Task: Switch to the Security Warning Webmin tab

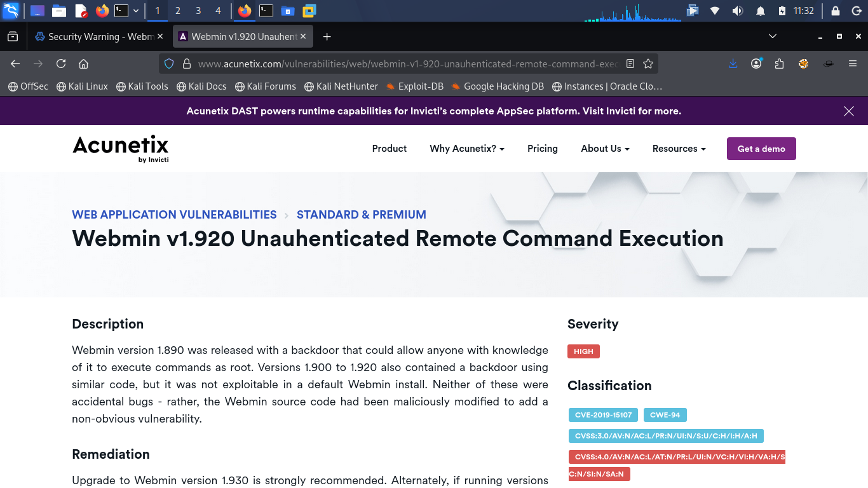Action: tap(95, 37)
